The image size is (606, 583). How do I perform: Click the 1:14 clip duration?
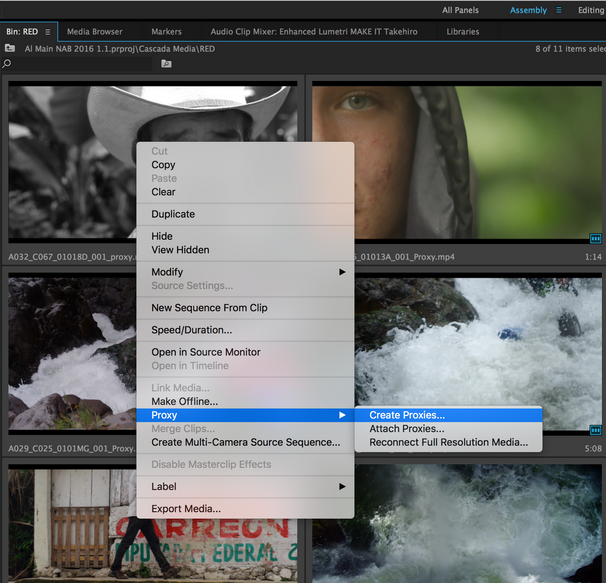pos(593,257)
